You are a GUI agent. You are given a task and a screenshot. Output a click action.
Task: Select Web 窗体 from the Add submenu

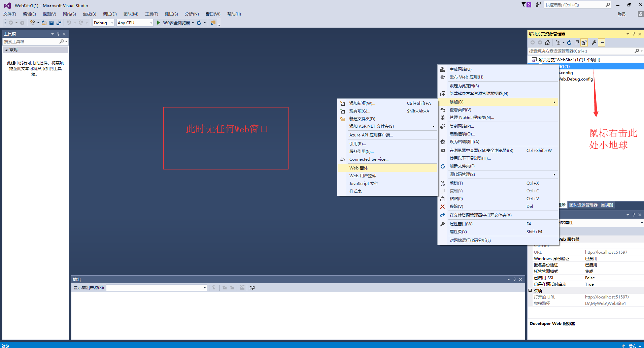pos(358,168)
